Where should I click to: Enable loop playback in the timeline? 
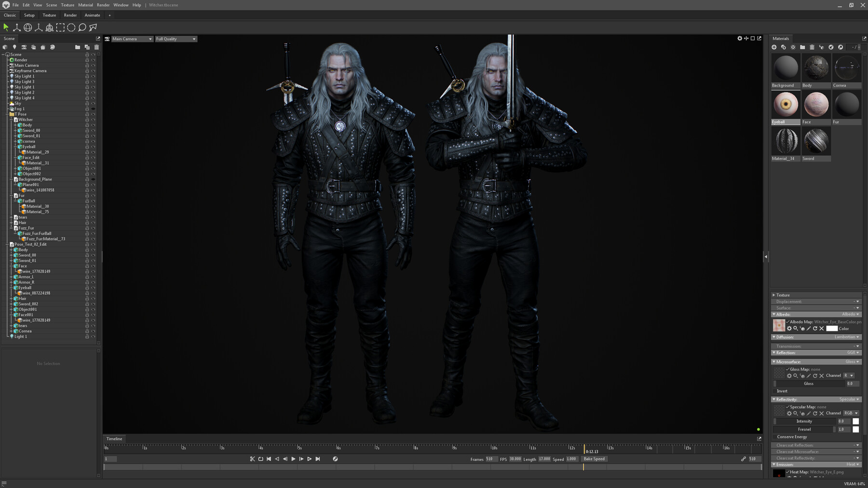[260, 459]
